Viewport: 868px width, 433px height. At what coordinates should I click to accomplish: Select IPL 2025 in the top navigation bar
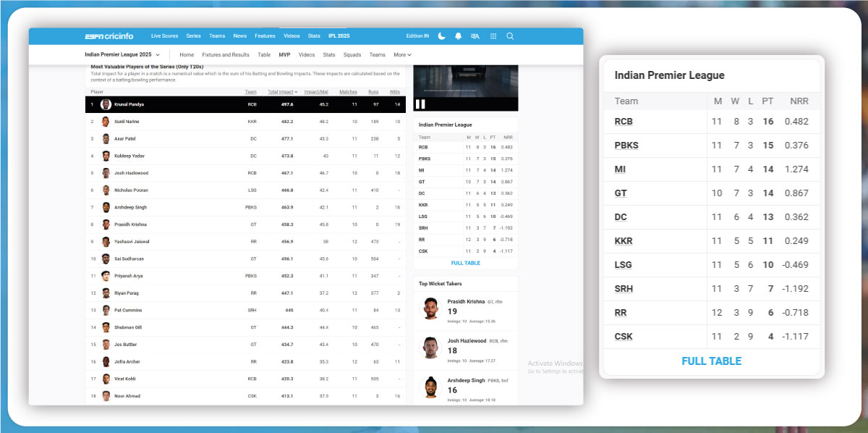tap(339, 36)
